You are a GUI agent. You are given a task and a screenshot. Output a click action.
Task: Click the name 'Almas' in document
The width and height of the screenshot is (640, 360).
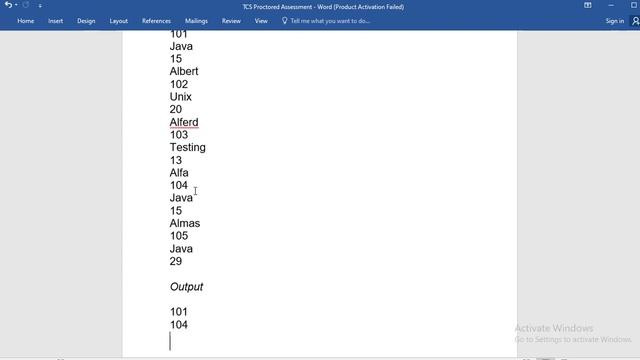(x=185, y=223)
